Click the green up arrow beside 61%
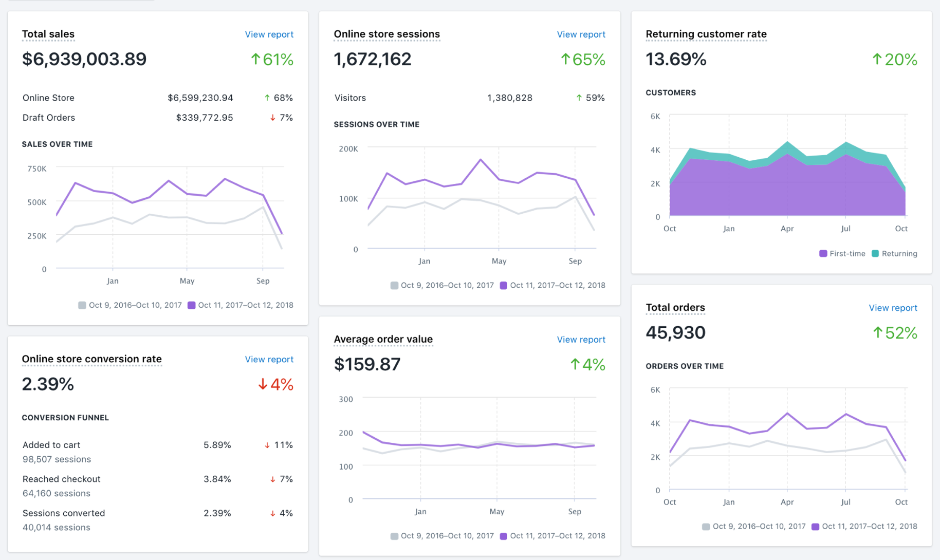This screenshot has height=560, width=940. (255, 60)
